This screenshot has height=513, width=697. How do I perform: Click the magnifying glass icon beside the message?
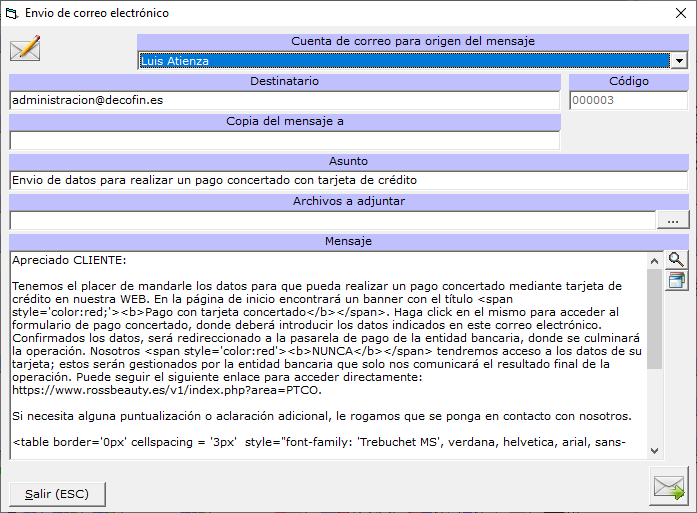click(x=676, y=260)
